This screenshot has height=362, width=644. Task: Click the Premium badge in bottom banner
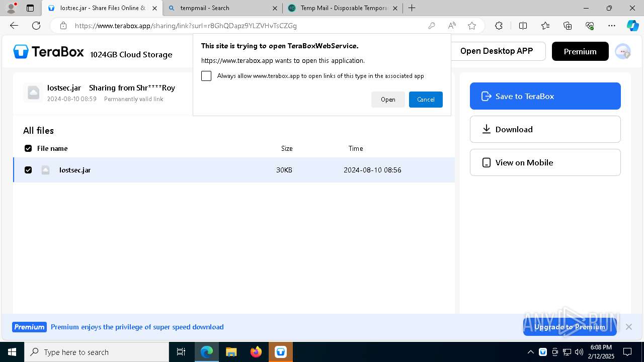click(x=29, y=327)
